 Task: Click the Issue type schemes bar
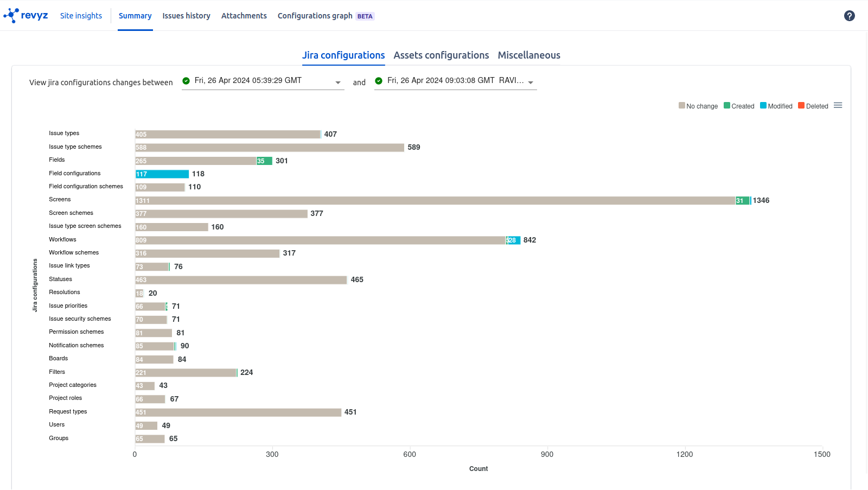270,148
